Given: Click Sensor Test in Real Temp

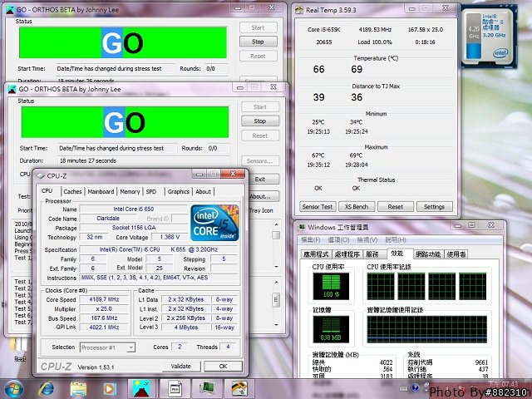Looking at the screenshot, I should 318,207.
